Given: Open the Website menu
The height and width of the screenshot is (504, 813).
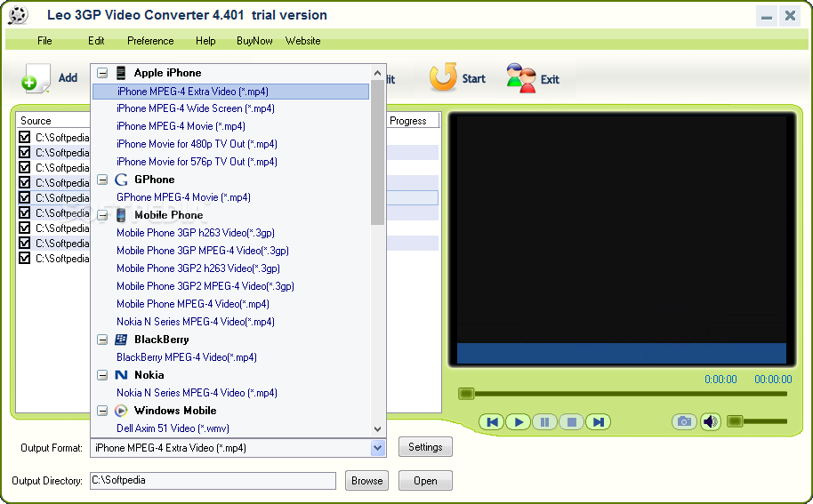Looking at the screenshot, I should click(x=302, y=41).
